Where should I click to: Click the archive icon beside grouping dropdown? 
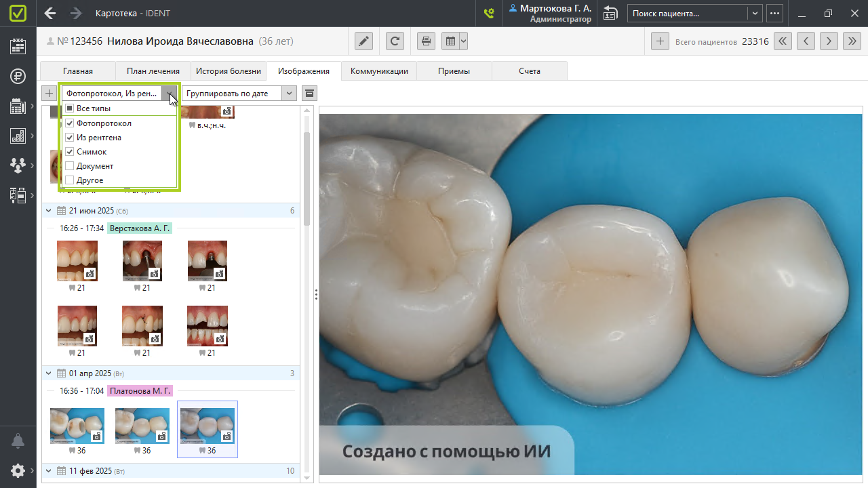[309, 94]
